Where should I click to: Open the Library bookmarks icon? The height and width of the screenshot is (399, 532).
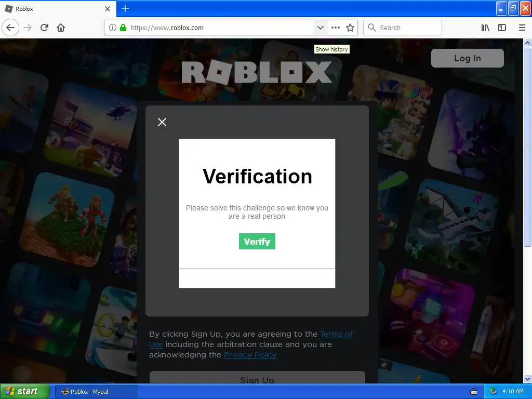(x=486, y=28)
